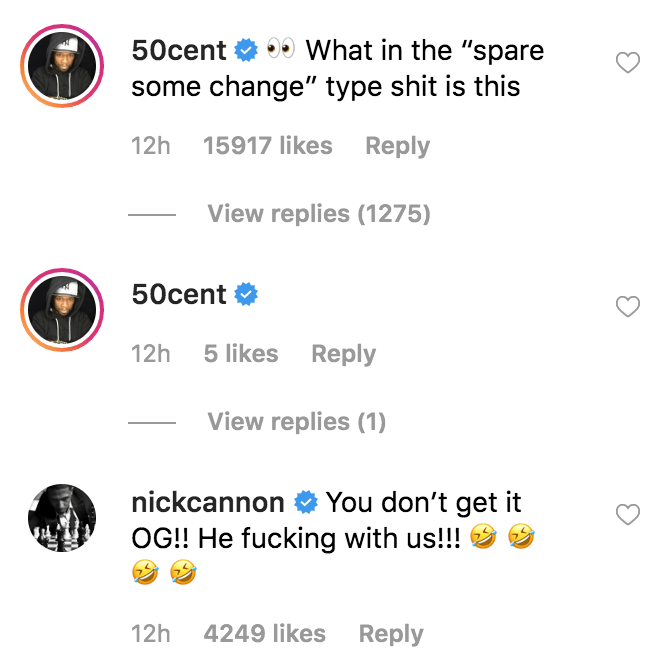Viewport: 658px width, 658px height.
Task: Expand View replies (1275)
Action: coord(318,214)
